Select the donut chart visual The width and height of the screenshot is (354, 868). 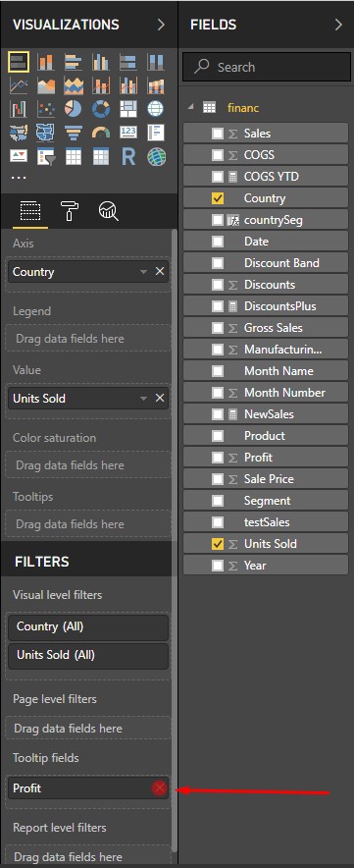101,109
